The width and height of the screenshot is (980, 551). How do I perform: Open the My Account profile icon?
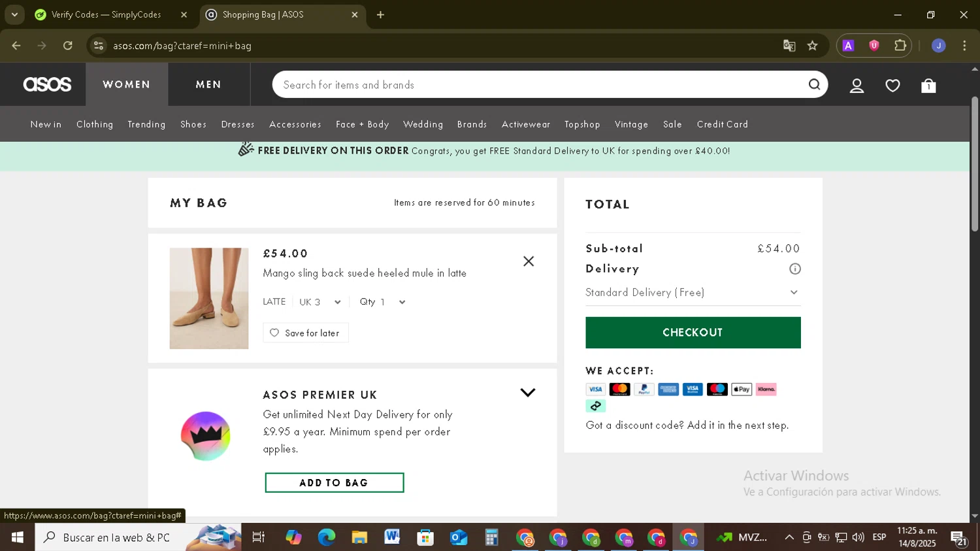pos(857,86)
